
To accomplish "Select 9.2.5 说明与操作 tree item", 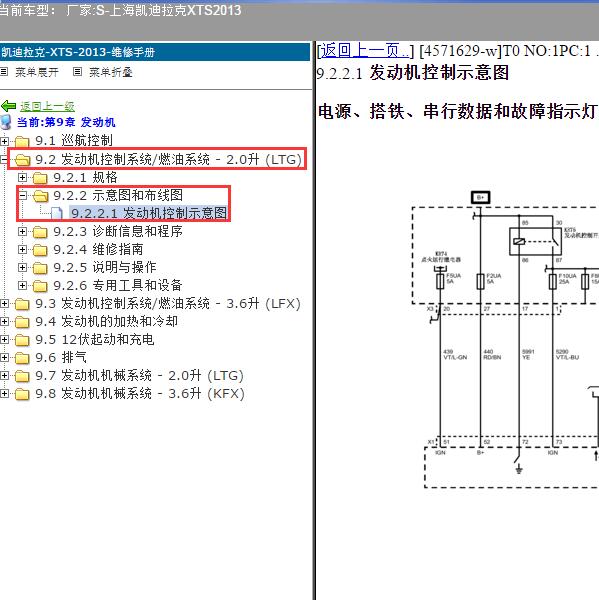I will click(x=105, y=267).
